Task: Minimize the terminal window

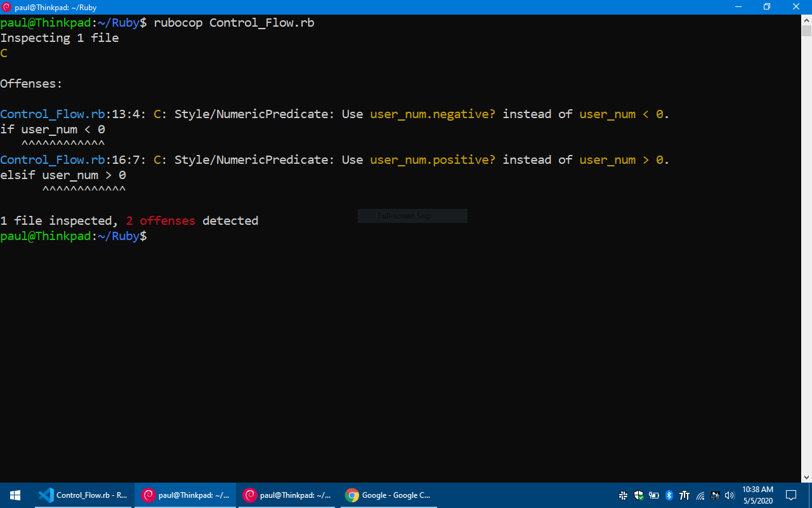Action: pyautogui.click(x=738, y=7)
